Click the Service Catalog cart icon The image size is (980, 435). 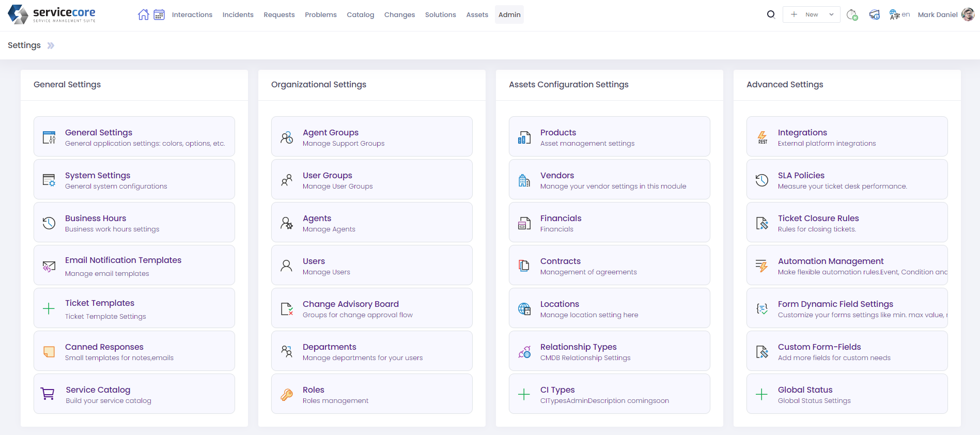(48, 394)
